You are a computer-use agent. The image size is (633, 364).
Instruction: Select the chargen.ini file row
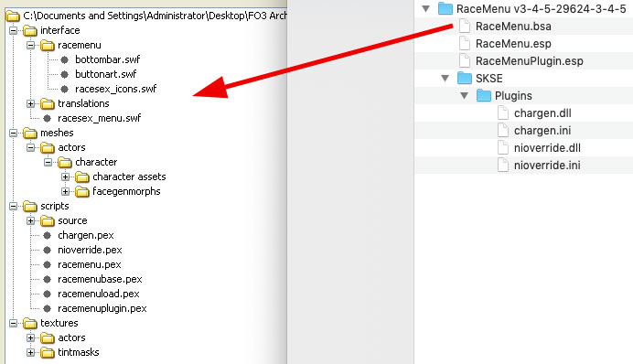pyautogui.click(x=524, y=131)
